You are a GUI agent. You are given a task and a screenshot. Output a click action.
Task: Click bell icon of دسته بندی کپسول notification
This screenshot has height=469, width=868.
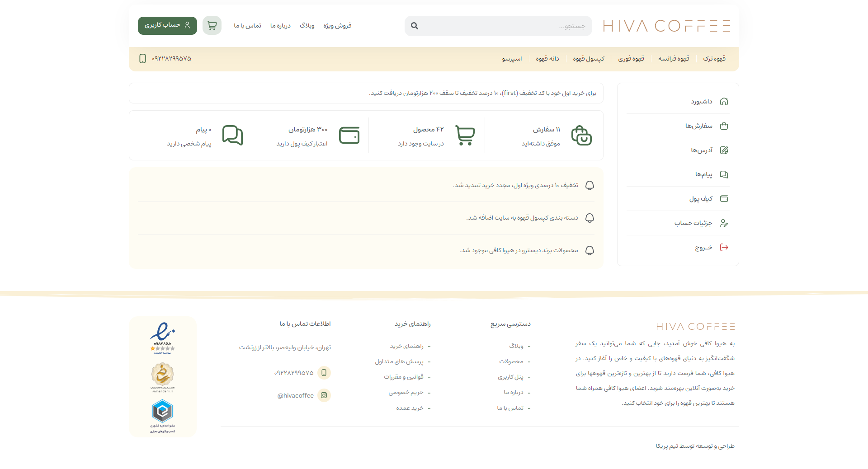pyautogui.click(x=590, y=218)
